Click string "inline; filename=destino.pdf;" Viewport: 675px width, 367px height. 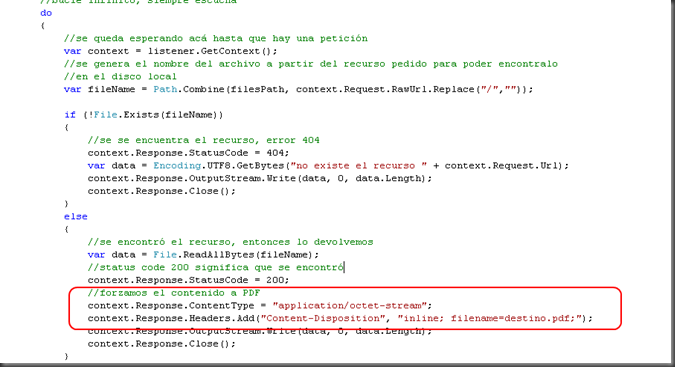coord(489,318)
